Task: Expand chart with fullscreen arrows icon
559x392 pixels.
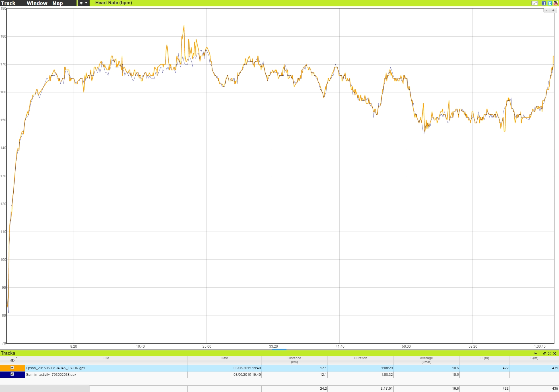Action: [535, 3]
